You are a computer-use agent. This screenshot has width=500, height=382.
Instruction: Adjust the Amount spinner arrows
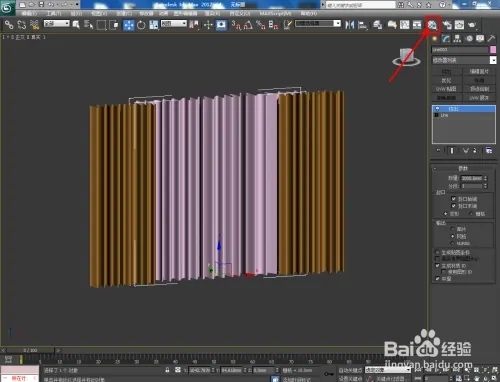tap(485, 178)
